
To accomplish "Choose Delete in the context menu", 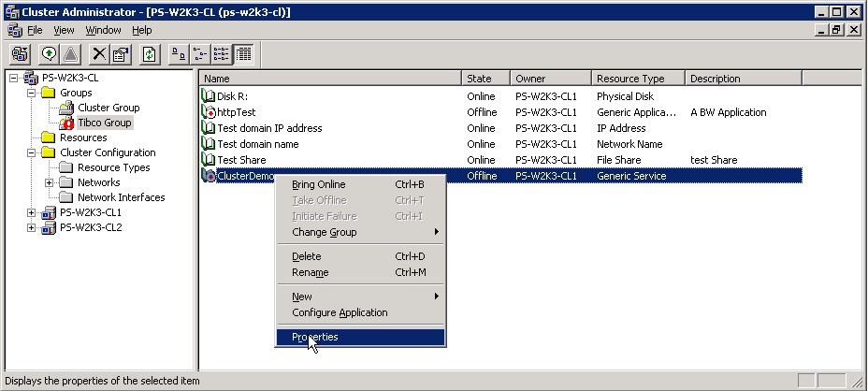I will point(360,256).
